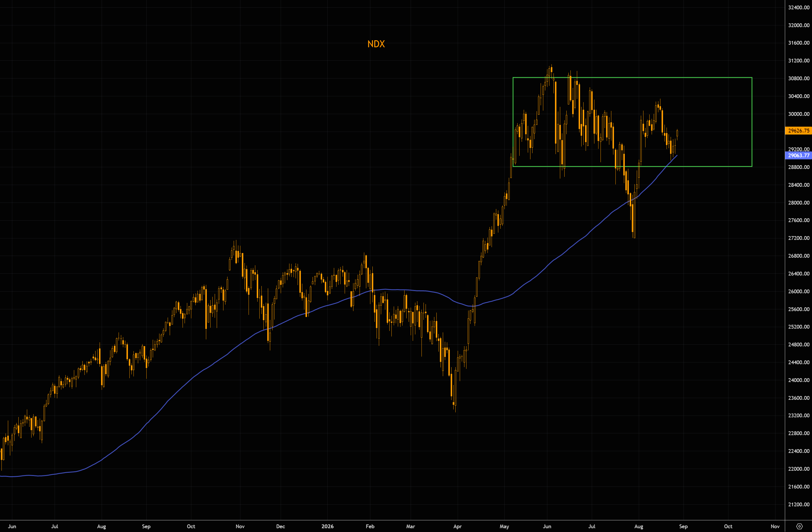Select the 27600.00 axis label
Image resolution: width=812 pixels, height=532 pixels.
pos(799,220)
